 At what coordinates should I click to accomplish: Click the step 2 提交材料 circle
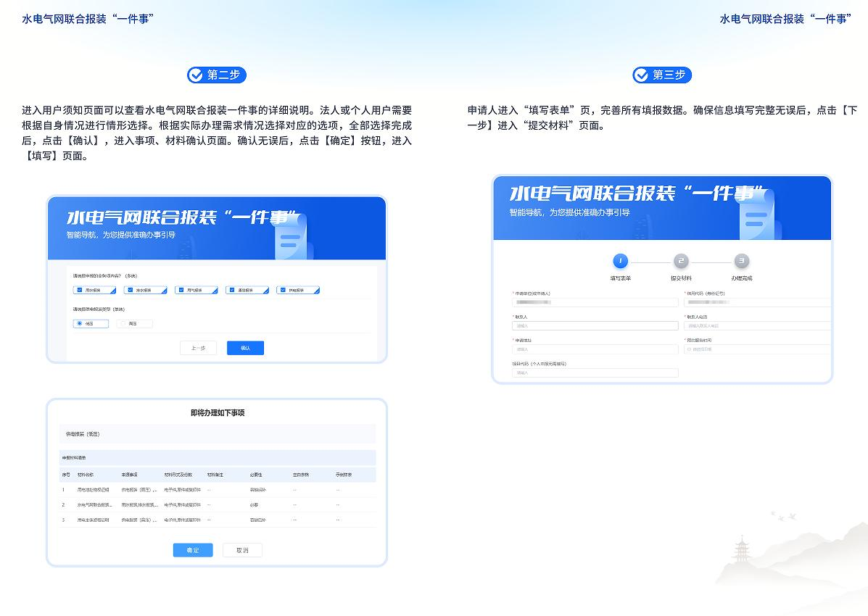tap(680, 261)
